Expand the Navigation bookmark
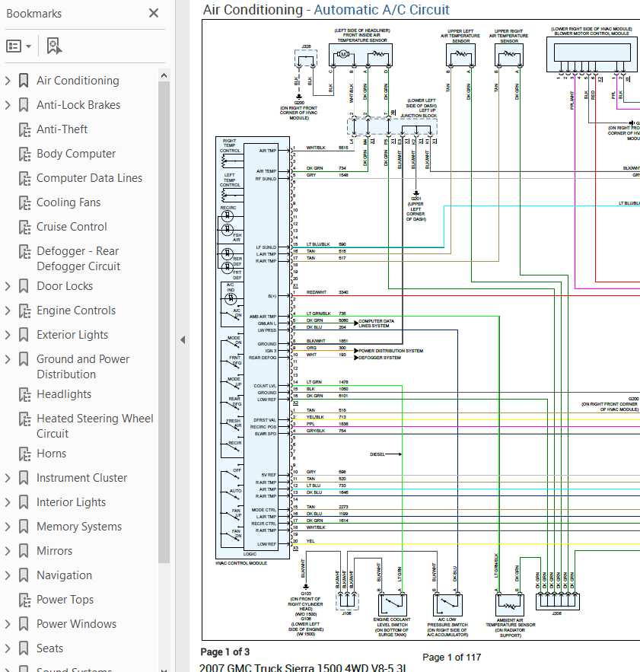640x672 pixels. [x=8, y=575]
